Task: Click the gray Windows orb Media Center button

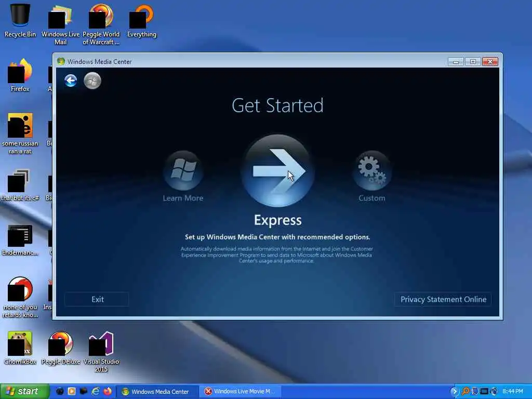Action: [x=92, y=81]
